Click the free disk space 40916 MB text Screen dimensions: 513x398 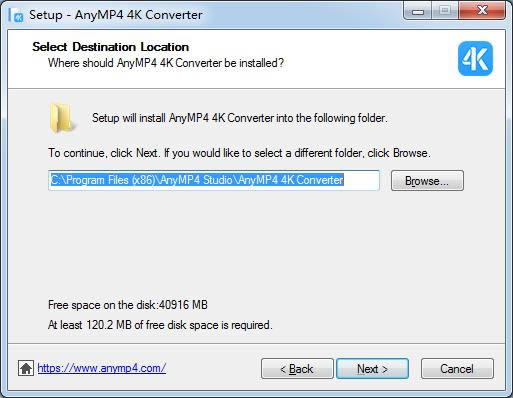point(128,305)
